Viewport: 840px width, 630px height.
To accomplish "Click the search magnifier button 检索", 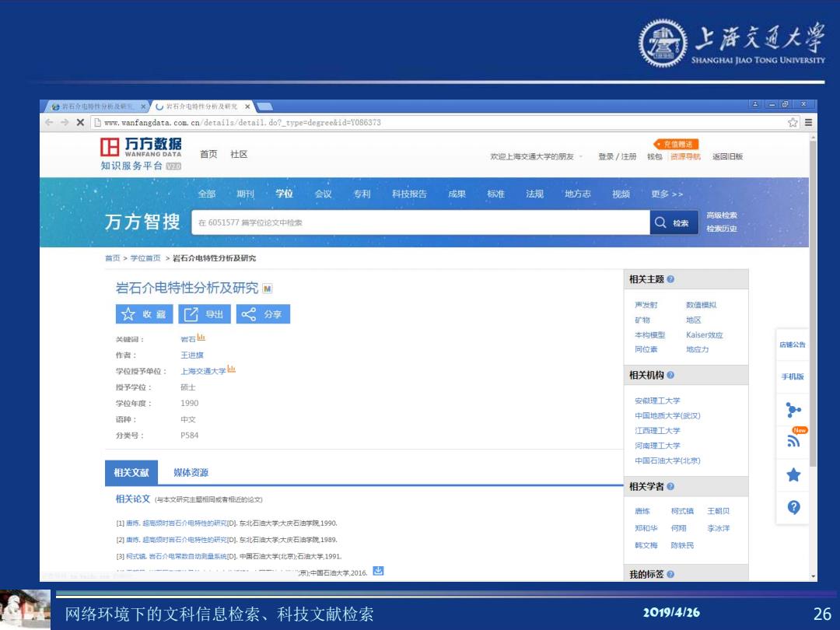I will tap(674, 222).
